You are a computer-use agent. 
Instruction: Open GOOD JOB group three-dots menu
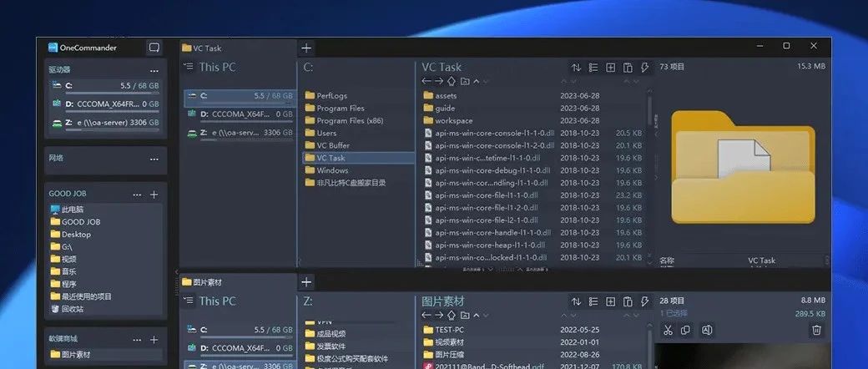137,195
